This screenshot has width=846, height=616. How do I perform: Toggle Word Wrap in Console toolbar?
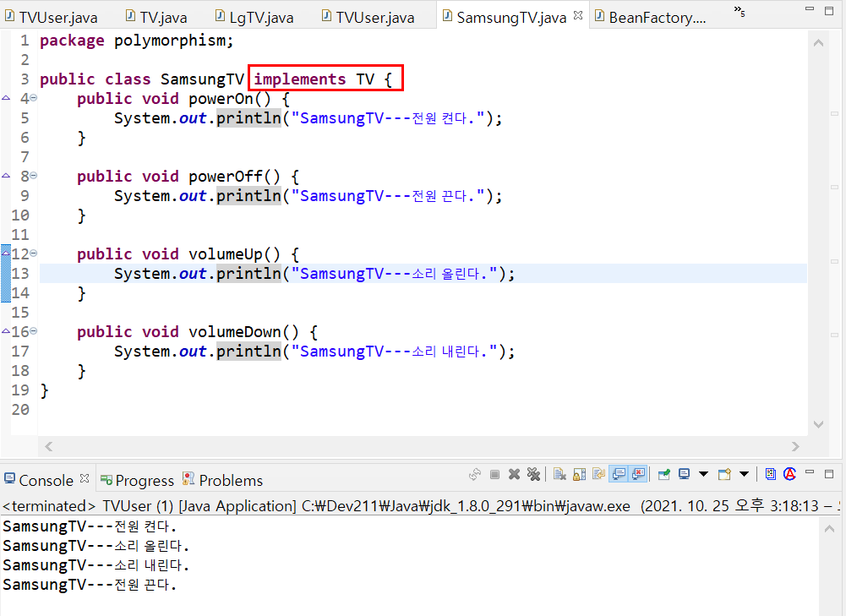click(599, 474)
